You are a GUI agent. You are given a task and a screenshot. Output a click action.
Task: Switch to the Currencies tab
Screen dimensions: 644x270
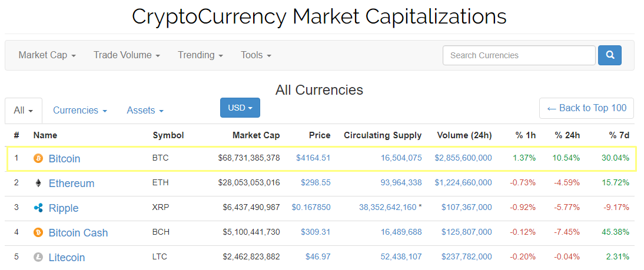coord(79,111)
